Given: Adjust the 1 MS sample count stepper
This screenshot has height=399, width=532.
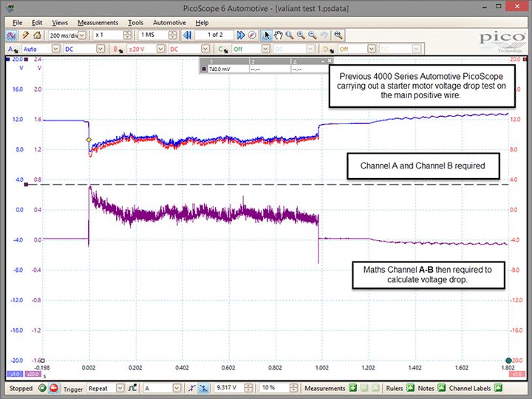Looking at the screenshot, I should pos(172,35).
